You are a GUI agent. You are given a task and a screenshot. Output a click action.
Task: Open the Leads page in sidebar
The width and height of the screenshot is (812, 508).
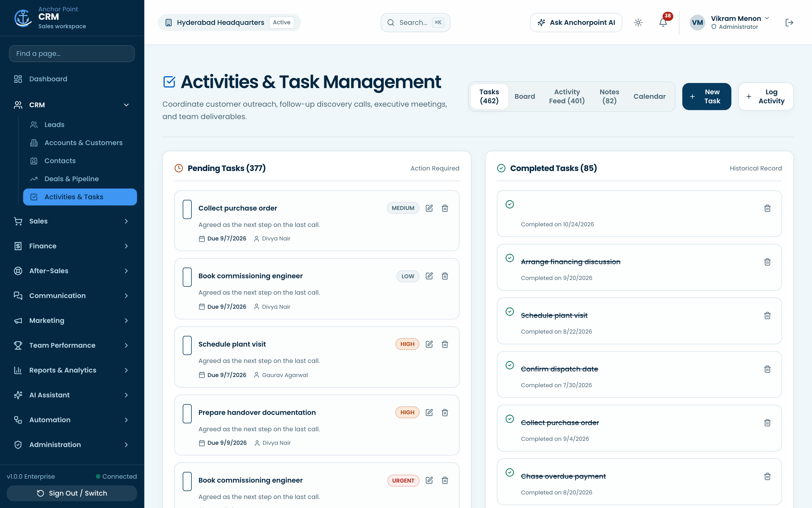click(80, 125)
